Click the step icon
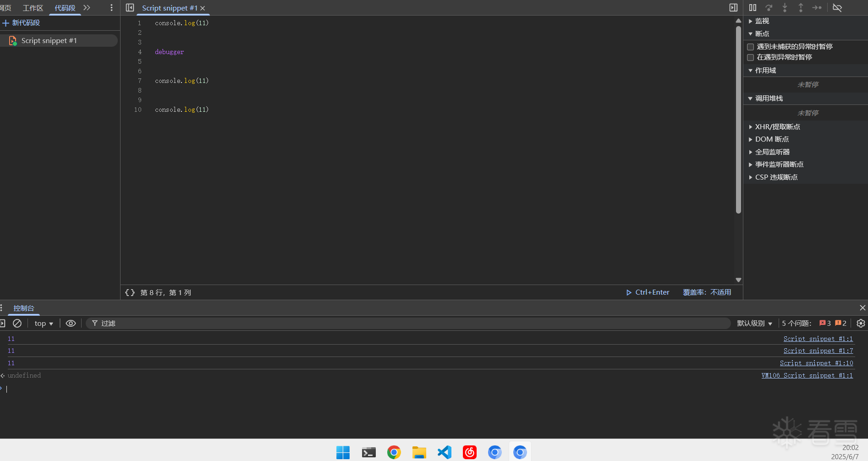This screenshot has width=868, height=461. pos(817,8)
